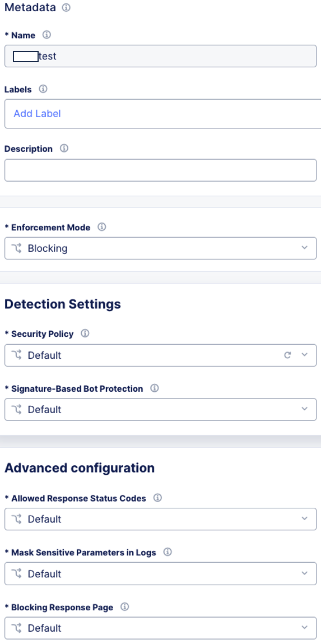321x644 pixels.
Task: Refresh the Security Policy options
Action: 288,355
